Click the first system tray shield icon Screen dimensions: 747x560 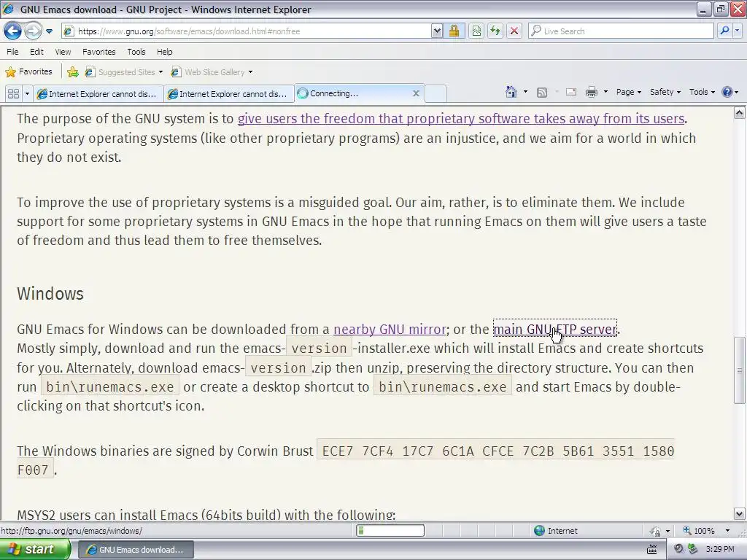pyautogui.click(x=679, y=549)
